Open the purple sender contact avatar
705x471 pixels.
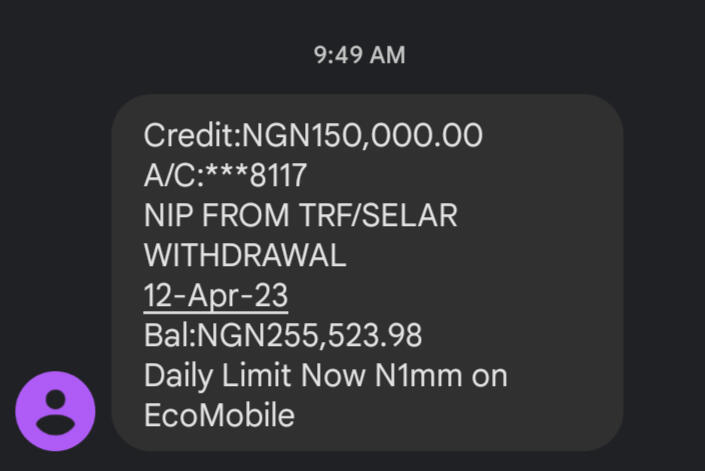pyautogui.click(x=55, y=411)
